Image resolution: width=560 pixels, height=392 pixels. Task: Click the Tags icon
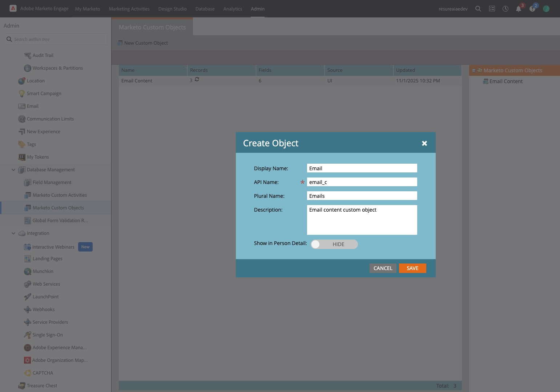click(x=21, y=144)
